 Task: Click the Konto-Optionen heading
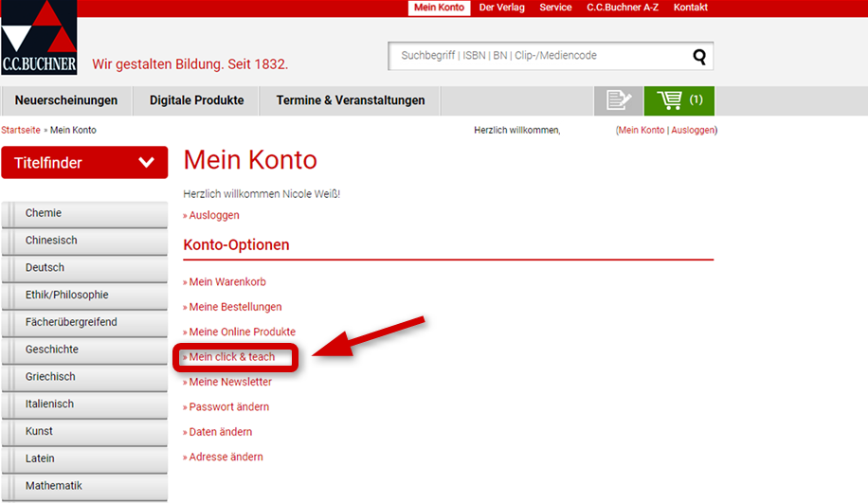point(236,244)
